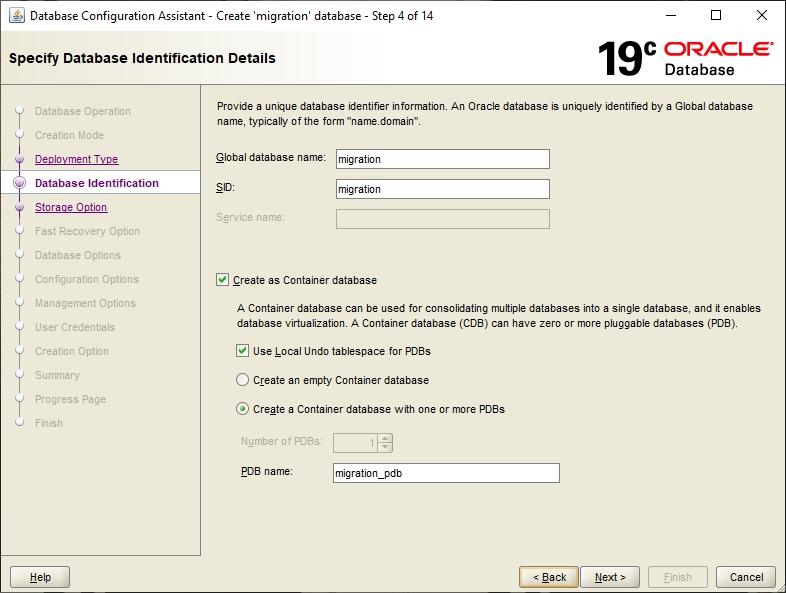786x593 pixels.
Task: Click the Oracle 19c Database logo
Action: coord(684,58)
